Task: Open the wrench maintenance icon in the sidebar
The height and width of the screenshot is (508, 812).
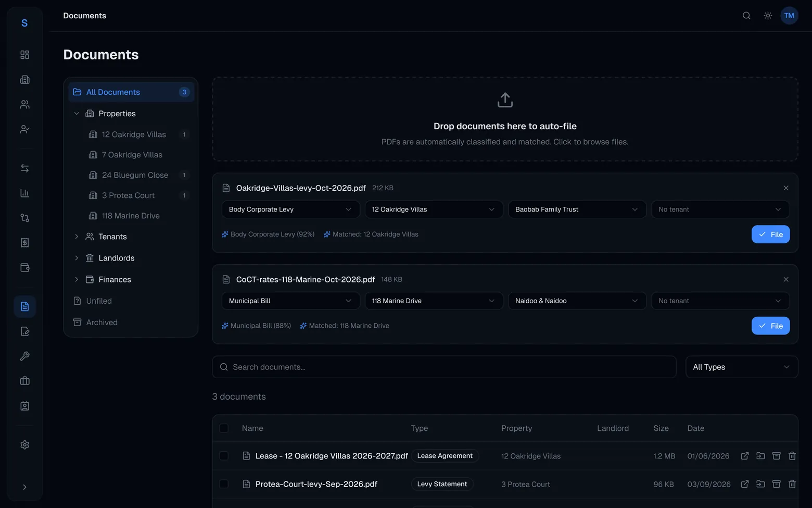Action: [x=24, y=356]
